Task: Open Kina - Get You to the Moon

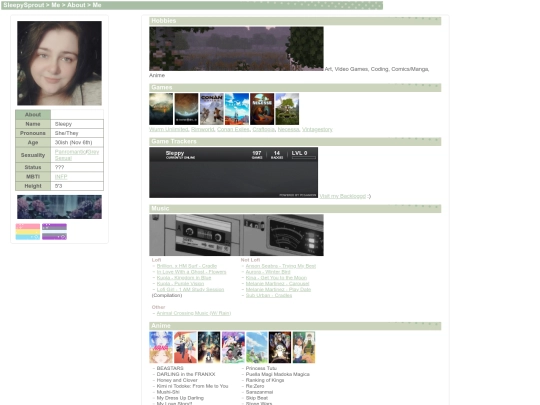Action: 276,278
